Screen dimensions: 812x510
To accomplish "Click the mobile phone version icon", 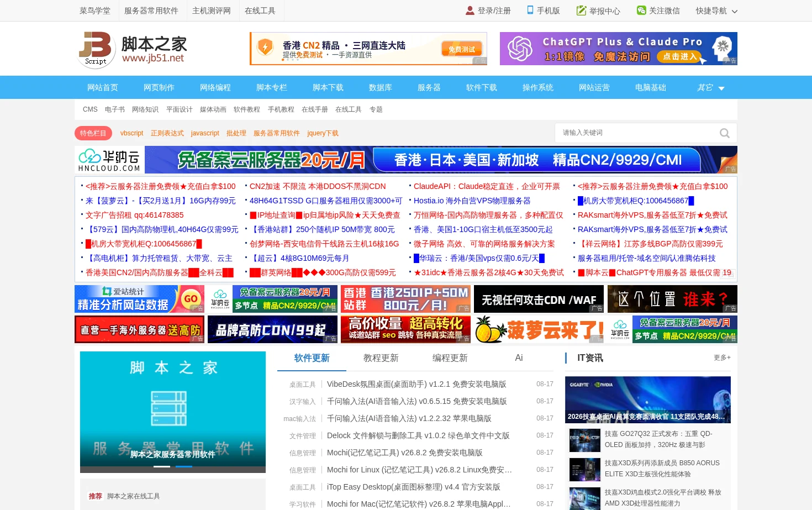I will (530, 10).
